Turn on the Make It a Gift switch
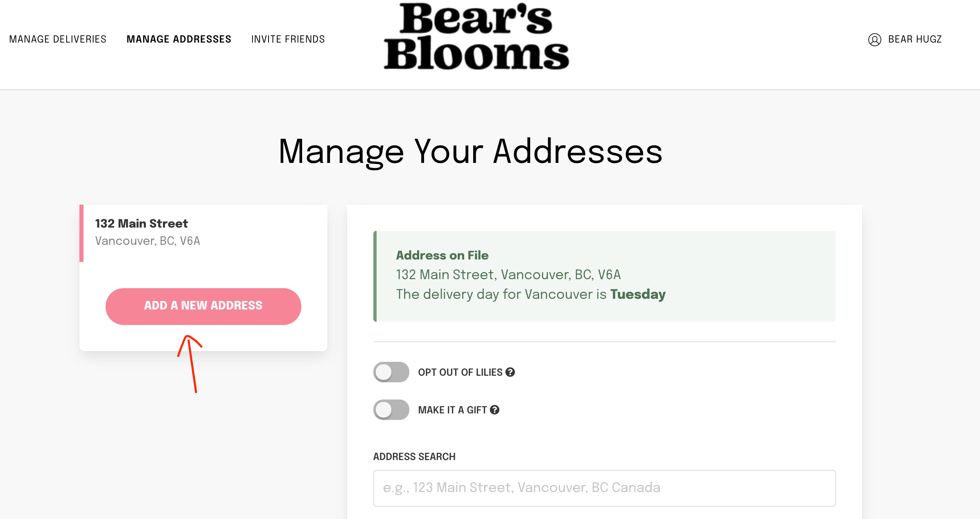This screenshot has width=980, height=519. point(391,410)
